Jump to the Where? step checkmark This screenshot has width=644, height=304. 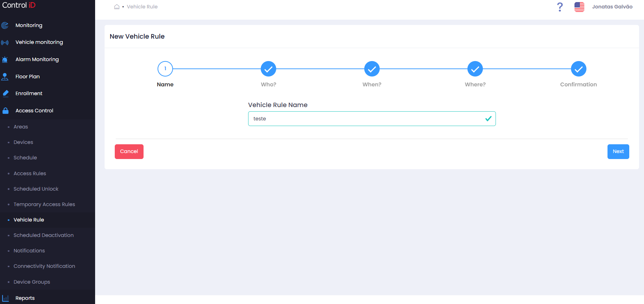(475, 69)
